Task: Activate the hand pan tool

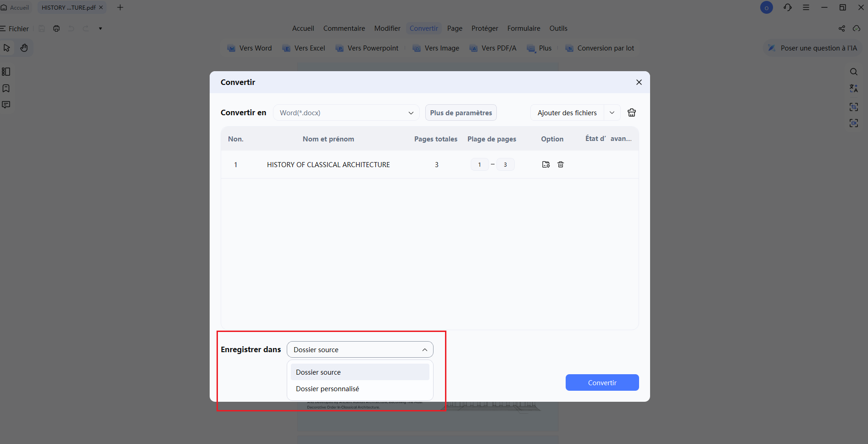Action: tap(24, 48)
